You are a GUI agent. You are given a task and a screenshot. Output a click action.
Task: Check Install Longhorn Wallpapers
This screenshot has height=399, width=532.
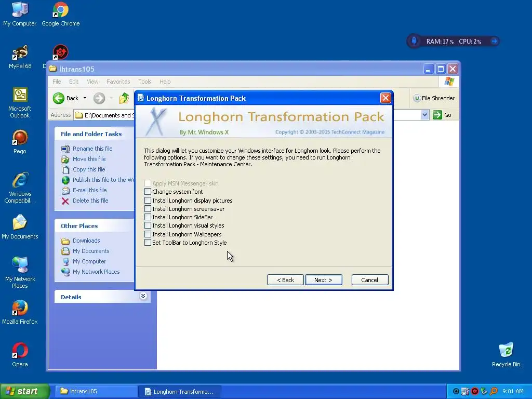pyautogui.click(x=148, y=234)
